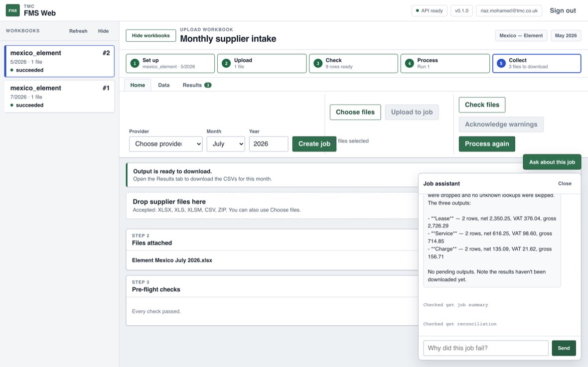The height and width of the screenshot is (367, 588).
Task: Go to Upload step 2 card
Action: 262,63
